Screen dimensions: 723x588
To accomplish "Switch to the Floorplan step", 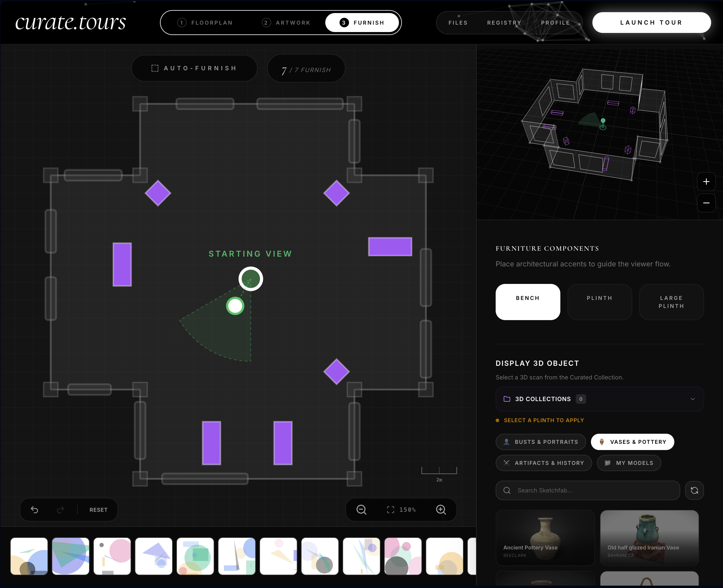I will [205, 22].
